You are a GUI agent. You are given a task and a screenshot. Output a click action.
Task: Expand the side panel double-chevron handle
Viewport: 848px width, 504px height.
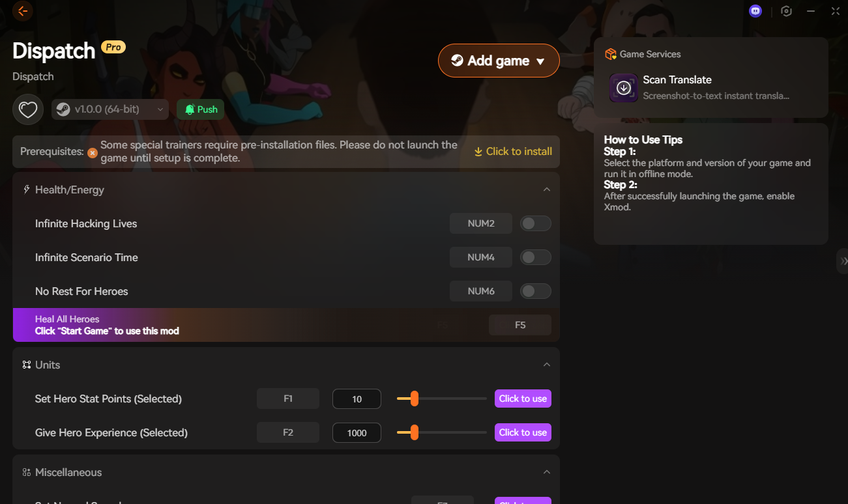(843, 261)
